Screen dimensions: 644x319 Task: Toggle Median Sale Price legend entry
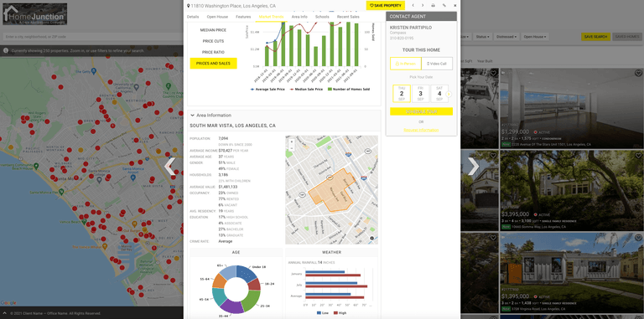tap(306, 89)
